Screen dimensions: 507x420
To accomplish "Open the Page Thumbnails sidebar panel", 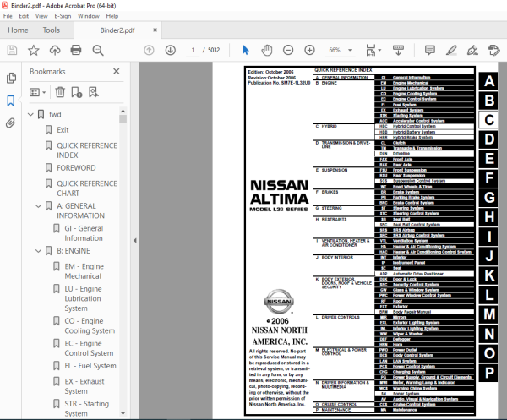I will point(11,78).
